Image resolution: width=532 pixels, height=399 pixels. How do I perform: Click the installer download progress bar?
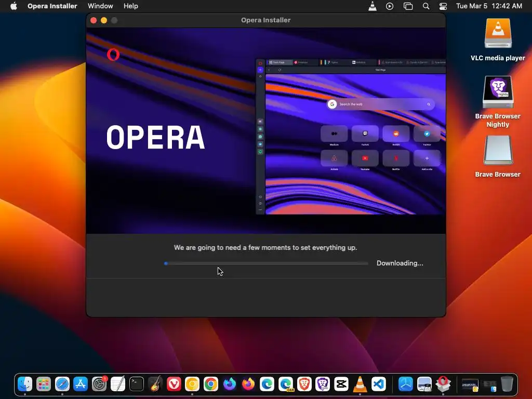[267, 263]
